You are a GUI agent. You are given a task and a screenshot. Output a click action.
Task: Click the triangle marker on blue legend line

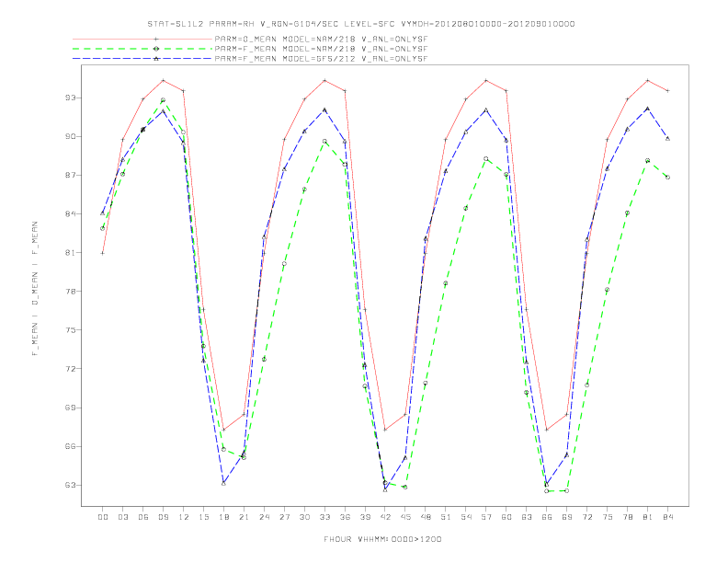pos(156,59)
